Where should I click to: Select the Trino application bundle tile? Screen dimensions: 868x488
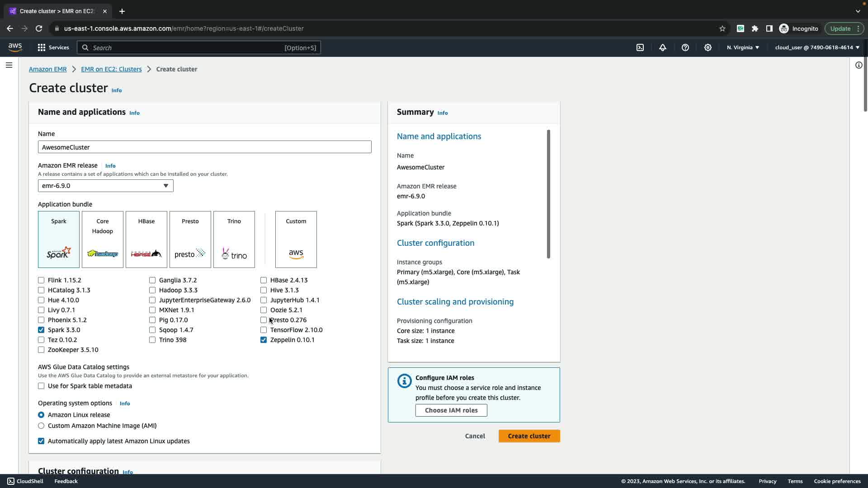(x=234, y=239)
